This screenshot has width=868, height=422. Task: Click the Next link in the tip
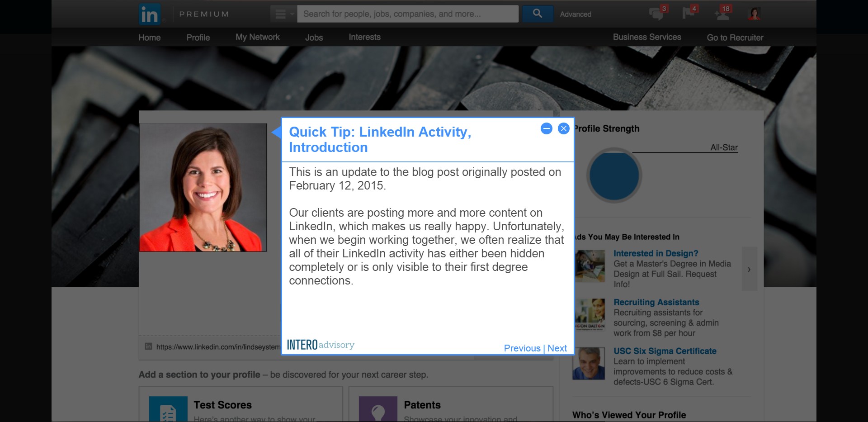tap(557, 348)
